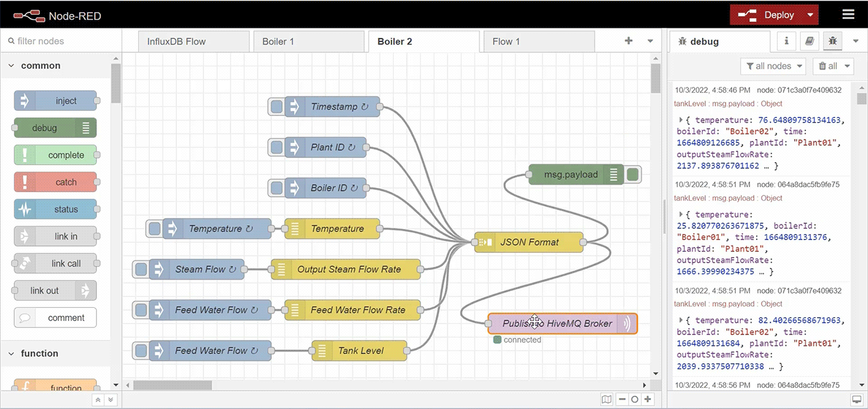Select the debug palette node
Screen dimensions: 868x409
[x=56, y=128]
